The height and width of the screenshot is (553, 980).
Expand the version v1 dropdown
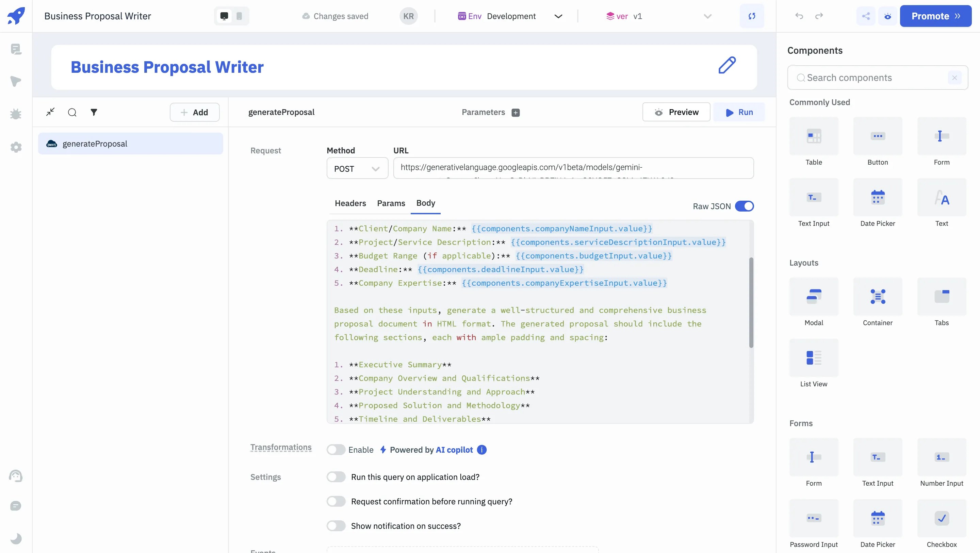pyautogui.click(x=707, y=16)
